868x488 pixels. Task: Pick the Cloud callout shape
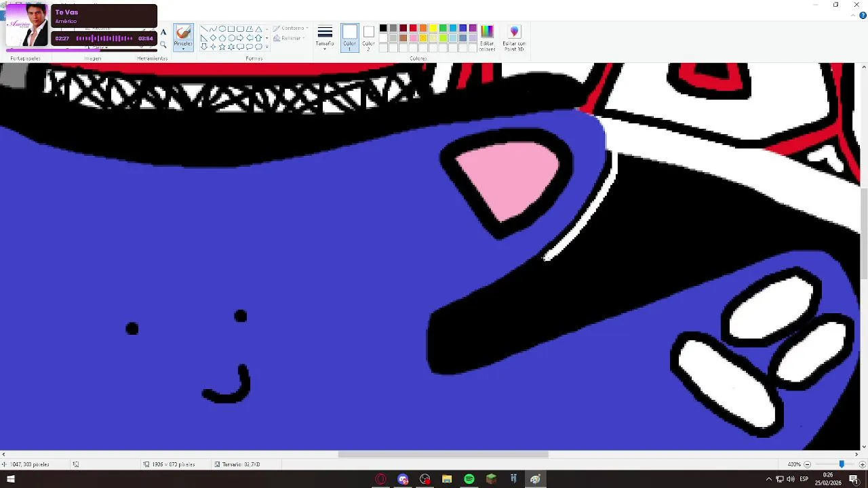tap(258, 47)
